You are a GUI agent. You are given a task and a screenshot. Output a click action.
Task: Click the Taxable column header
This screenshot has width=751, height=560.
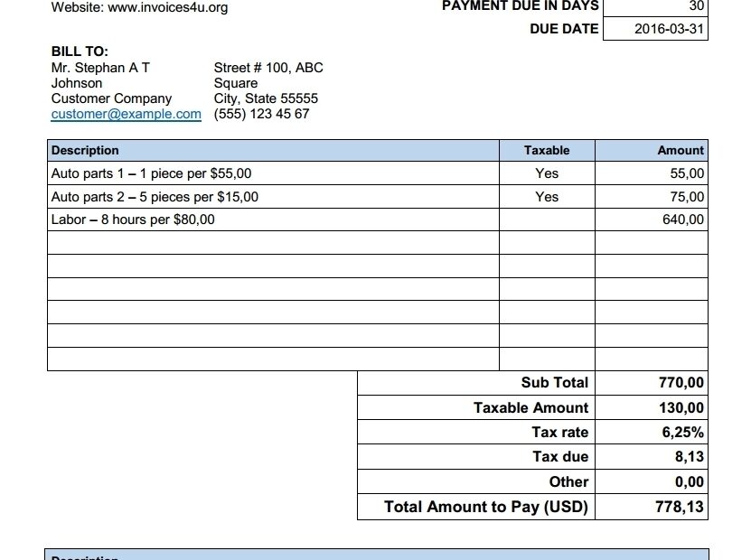(x=547, y=150)
